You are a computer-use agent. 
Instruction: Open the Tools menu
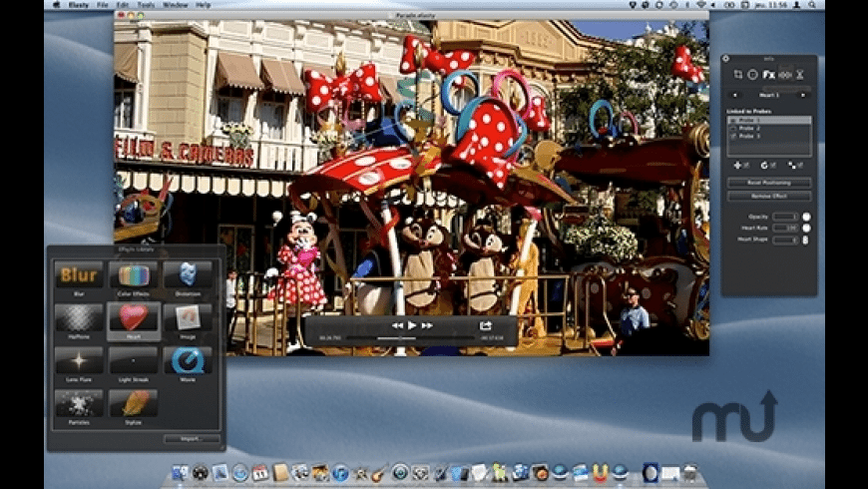pos(144,5)
